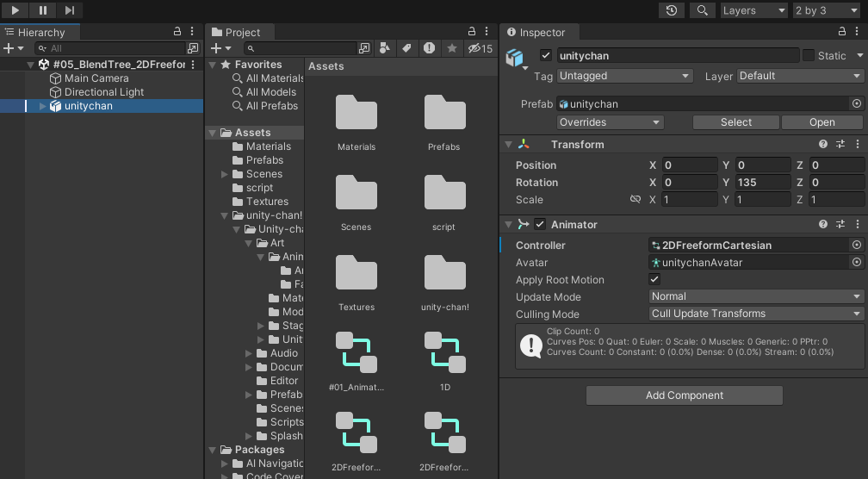868x479 pixels.
Task: Select All Models favorite search
Action: (x=264, y=92)
